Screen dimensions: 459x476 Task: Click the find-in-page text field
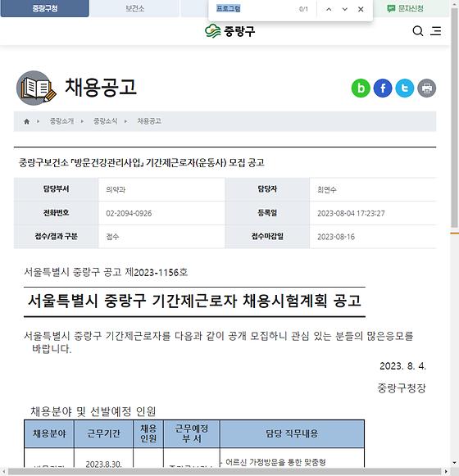[255, 9]
